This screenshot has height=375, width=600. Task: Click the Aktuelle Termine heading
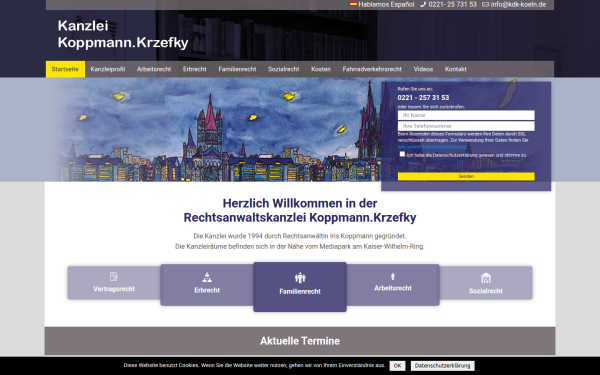(x=300, y=341)
